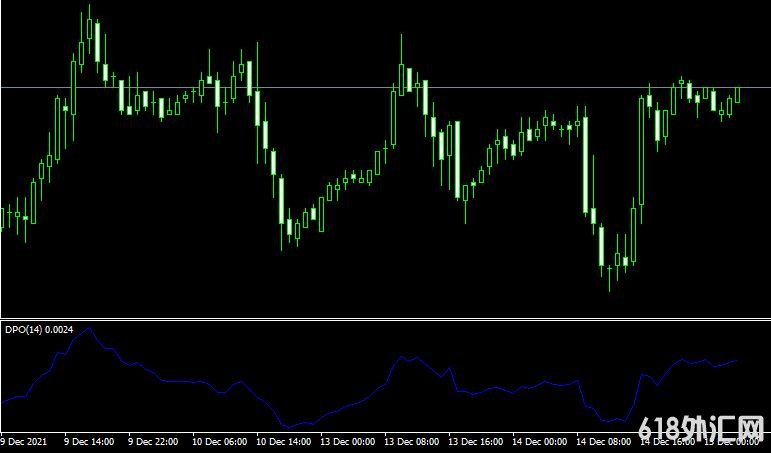Viewport: 771px width, 453px height.
Task: Click the 13 Dec 16:00 time label
Action: (x=475, y=442)
